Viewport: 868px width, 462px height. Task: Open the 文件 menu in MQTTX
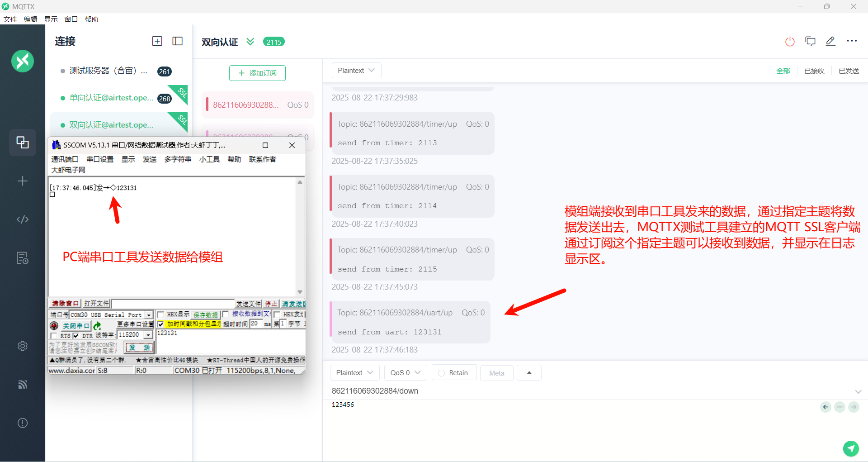point(10,19)
